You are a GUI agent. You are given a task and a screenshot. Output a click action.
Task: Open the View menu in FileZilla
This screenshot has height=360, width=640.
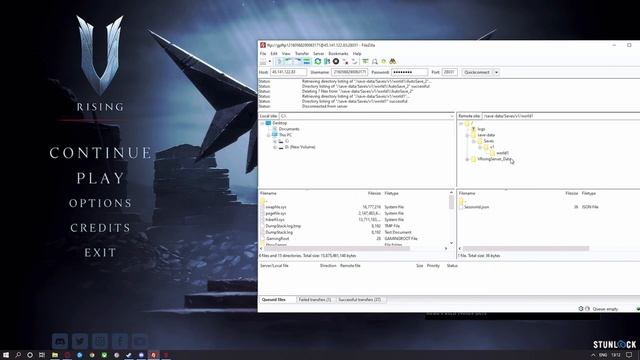click(286, 53)
